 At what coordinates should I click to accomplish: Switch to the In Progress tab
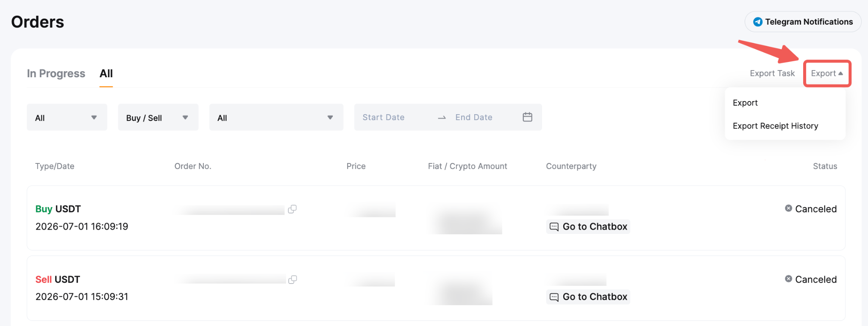[x=56, y=73]
